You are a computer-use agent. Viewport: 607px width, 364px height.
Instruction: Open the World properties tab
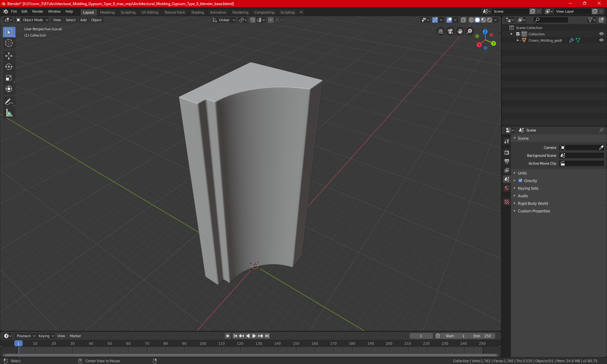pyautogui.click(x=507, y=188)
